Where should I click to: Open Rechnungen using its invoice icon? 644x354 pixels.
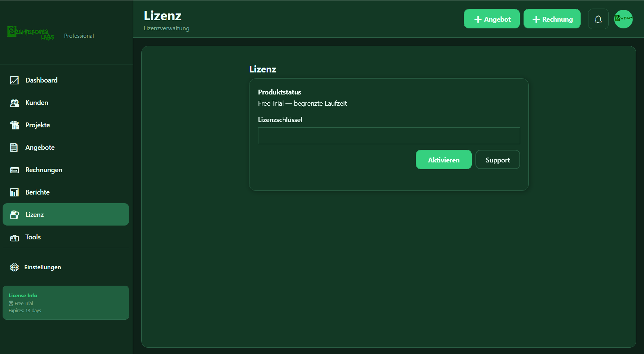(x=14, y=170)
